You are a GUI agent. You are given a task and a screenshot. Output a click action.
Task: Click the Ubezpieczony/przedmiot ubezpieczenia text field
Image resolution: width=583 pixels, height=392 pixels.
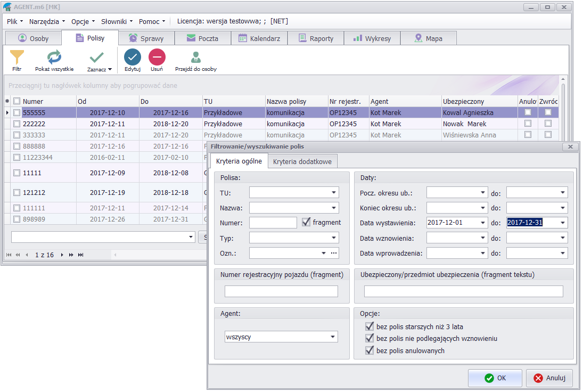tap(463, 291)
